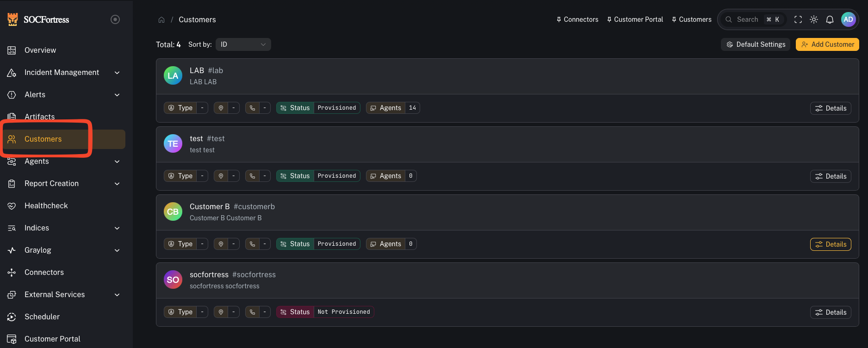Click the Alerts sidebar icon

12,95
